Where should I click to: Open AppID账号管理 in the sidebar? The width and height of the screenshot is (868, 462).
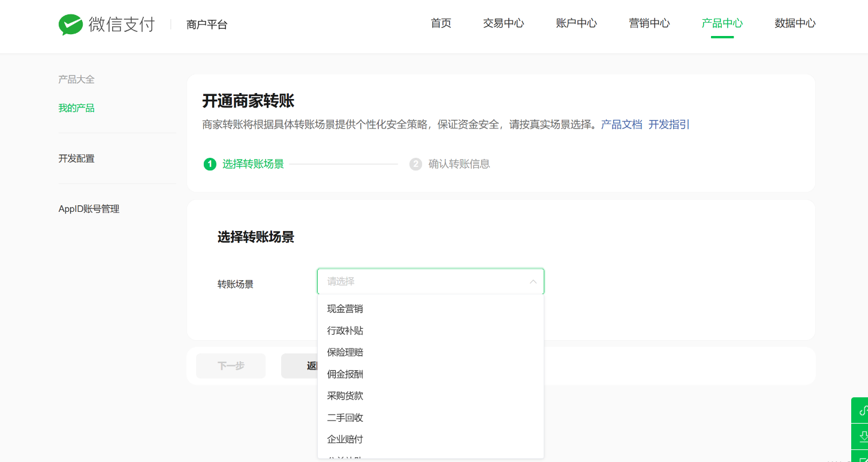click(89, 209)
